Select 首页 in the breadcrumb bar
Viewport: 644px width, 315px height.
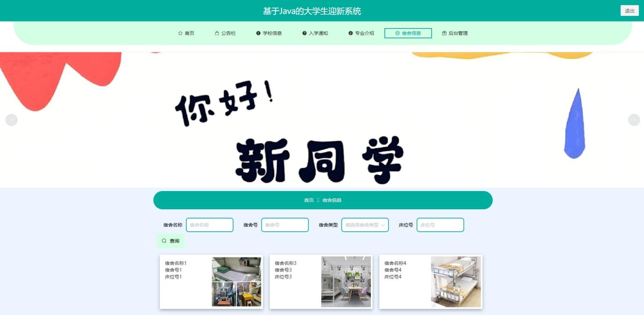point(308,199)
